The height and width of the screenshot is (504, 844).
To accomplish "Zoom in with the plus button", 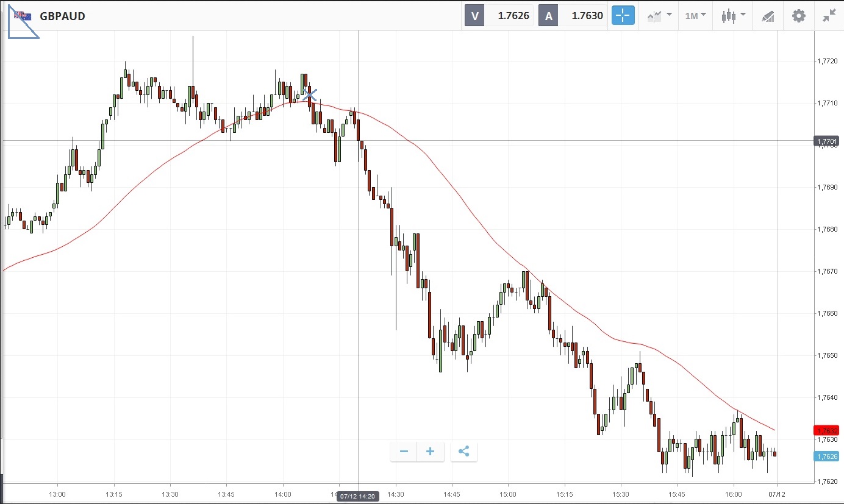I will [x=431, y=452].
